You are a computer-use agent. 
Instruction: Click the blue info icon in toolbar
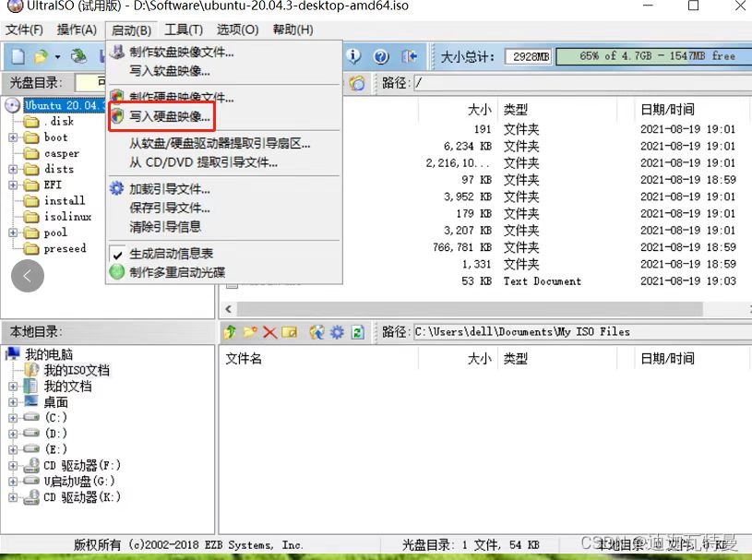354,56
